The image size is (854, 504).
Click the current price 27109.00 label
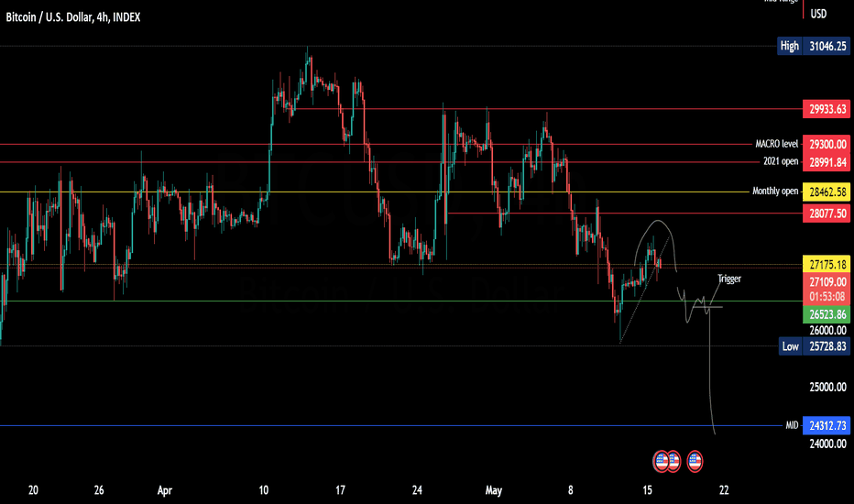point(827,281)
